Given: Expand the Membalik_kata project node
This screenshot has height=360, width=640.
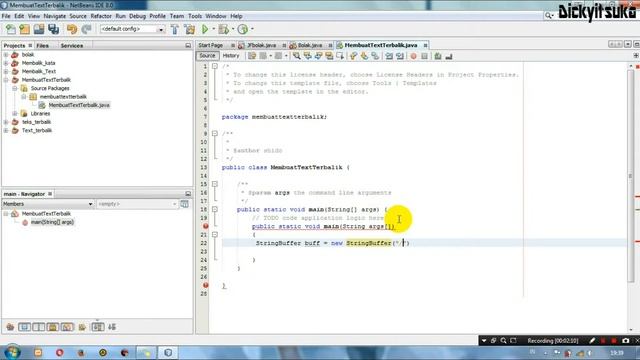Looking at the screenshot, I should (6, 63).
